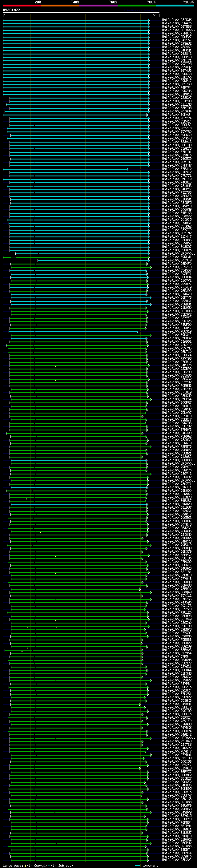Select the label UniRef100_B8HTD5
This screenshot has height=868, width=197.
click(177, 108)
